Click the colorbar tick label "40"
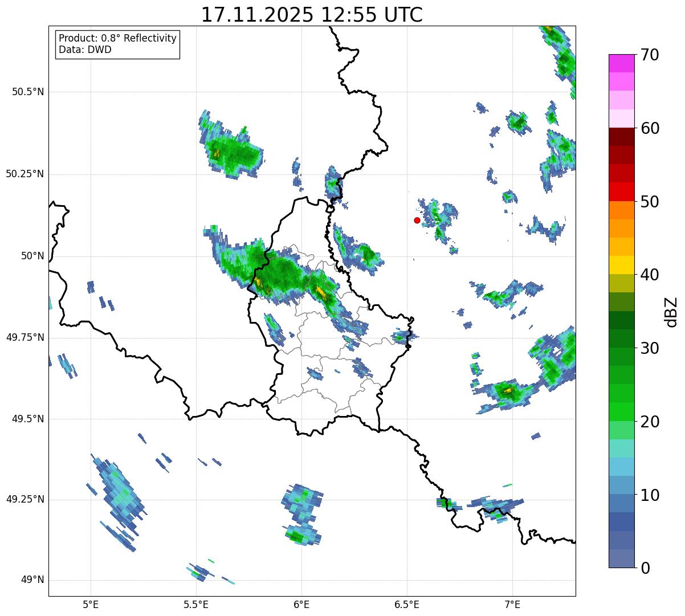This screenshot has width=685, height=616. coord(650,275)
